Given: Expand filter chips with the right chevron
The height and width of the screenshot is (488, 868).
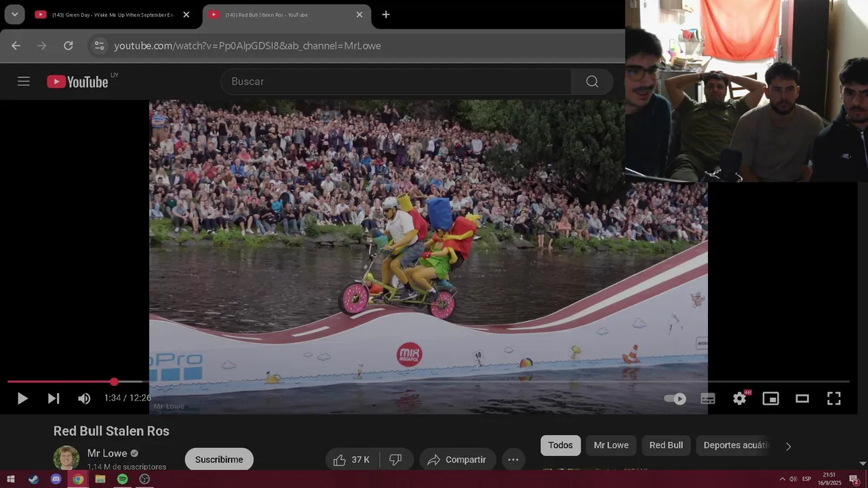Looking at the screenshot, I should pos(788,446).
